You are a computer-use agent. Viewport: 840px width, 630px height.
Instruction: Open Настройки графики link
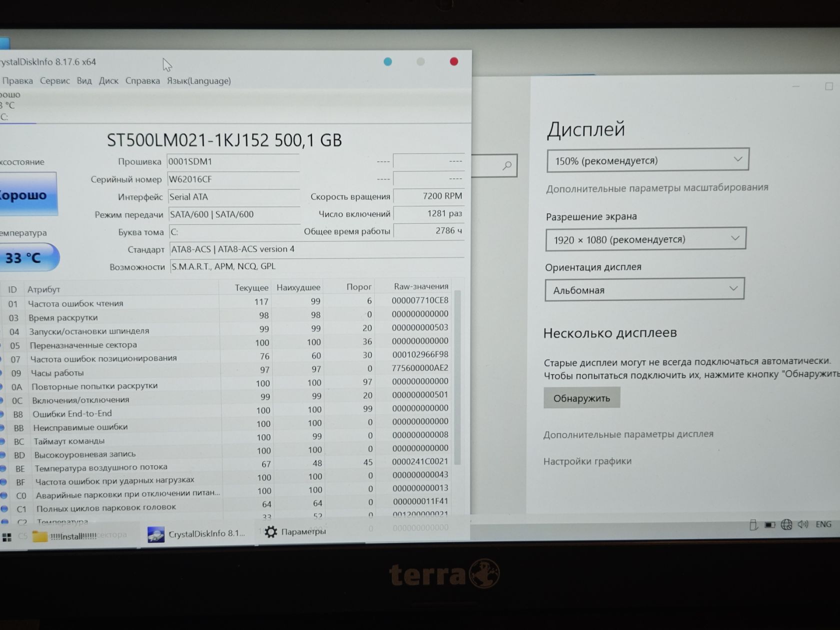pyautogui.click(x=587, y=461)
